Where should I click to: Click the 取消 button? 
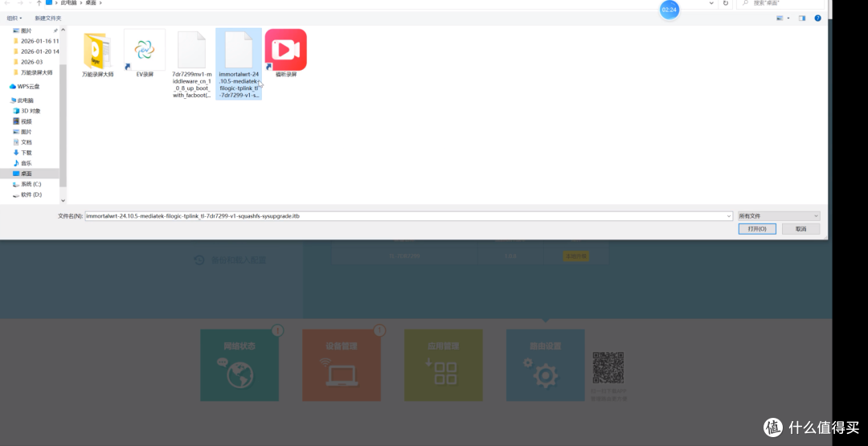tap(800, 228)
